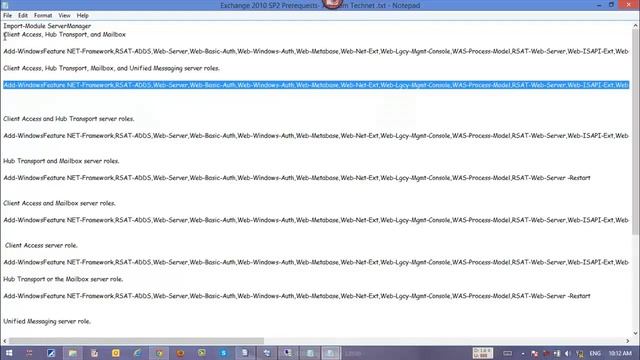Click the horizontal scrollbar thumb
The height and width of the screenshot is (360, 640).
point(136,341)
